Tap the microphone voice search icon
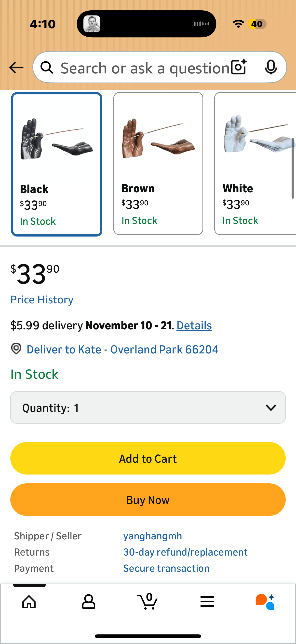 click(x=271, y=67)
